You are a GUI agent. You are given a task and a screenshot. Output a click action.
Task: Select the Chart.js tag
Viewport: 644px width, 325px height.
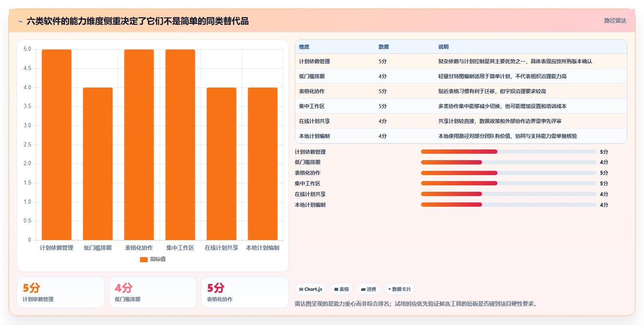311,289
